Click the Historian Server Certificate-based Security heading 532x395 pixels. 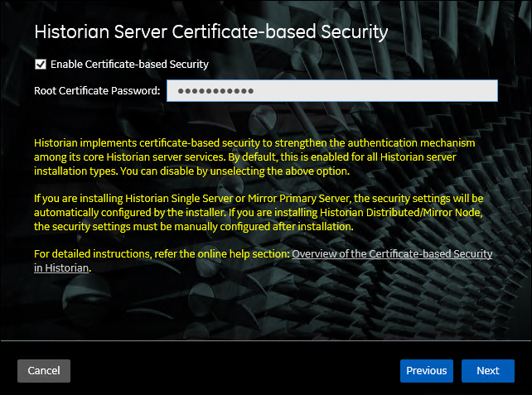pos(211,31)
